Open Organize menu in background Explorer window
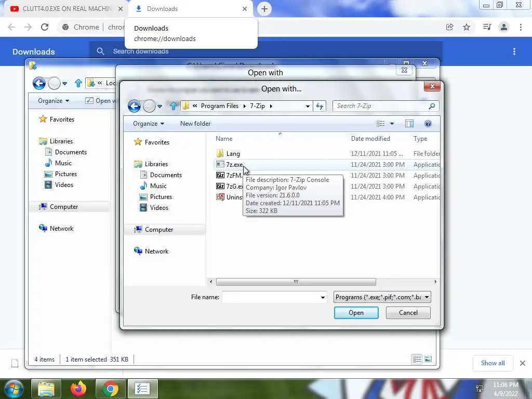The height and width of the screenshot is (399, 532). 54,101
